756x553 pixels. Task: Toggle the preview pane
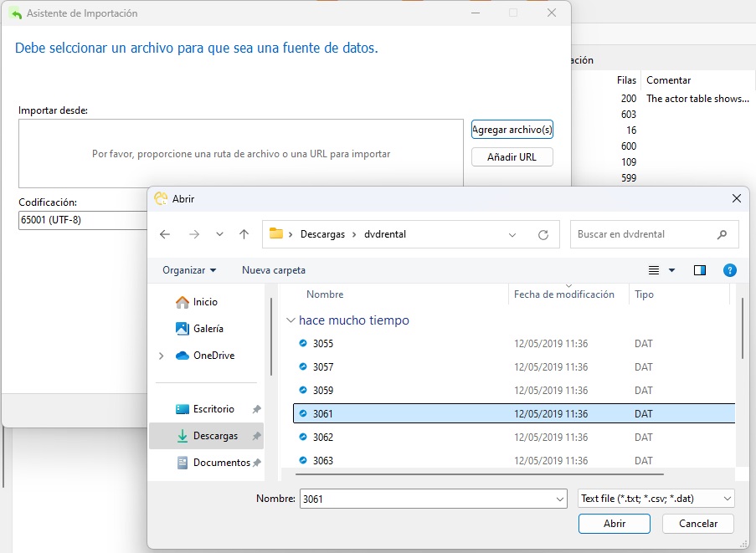[700, 270]
